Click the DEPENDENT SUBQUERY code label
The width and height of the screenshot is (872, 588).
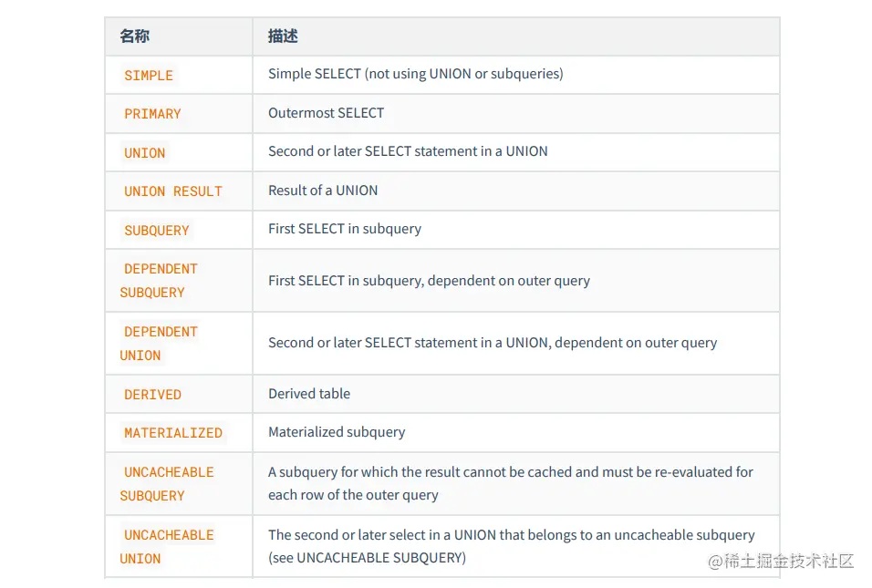click(x=160, y=281)
